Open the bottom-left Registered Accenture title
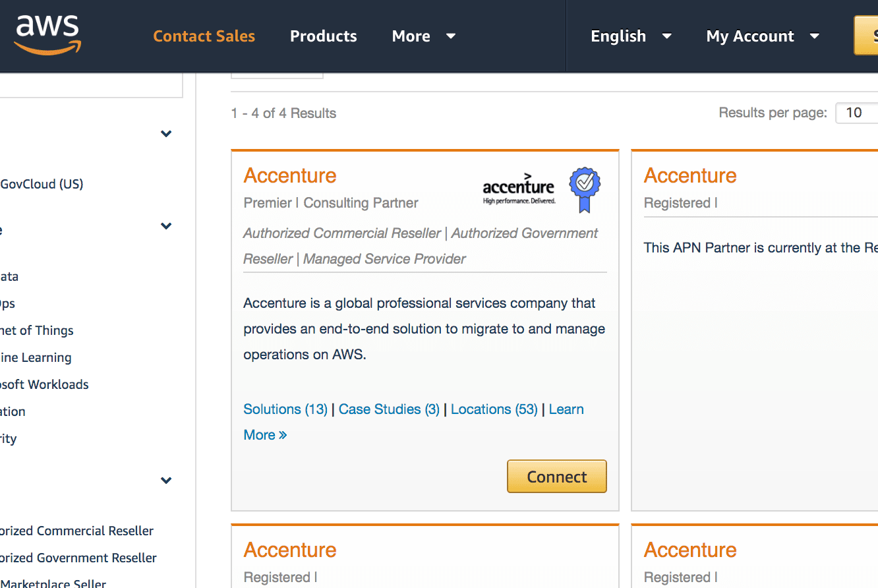 [290, 550]
